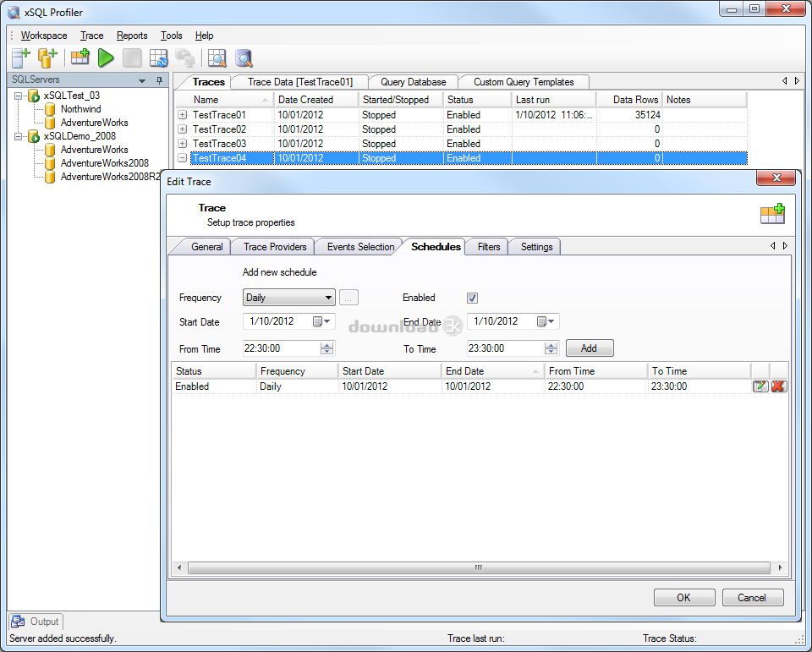The height and width of the screenshot is (652, 812).
Task: Start the trace with the green play icon
Action: click(x=106, y=58)
